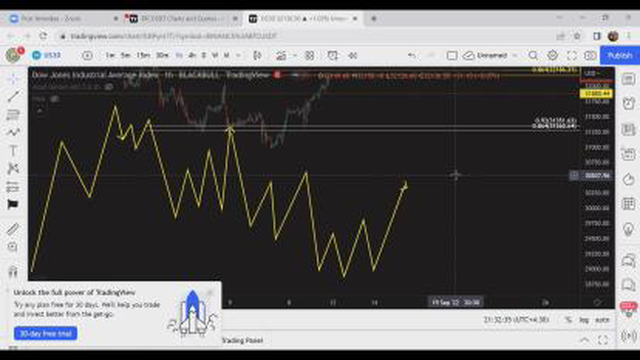This screenshot has width=640, height=360.
Task: Create an alert from the toolbar
Action: click(333, 55)
